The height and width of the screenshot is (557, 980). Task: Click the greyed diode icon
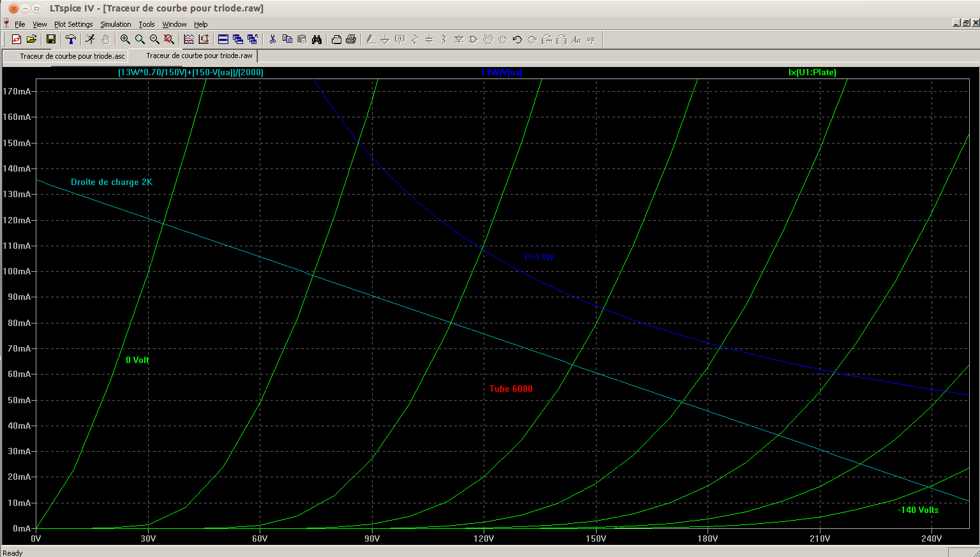tap(459, 40)
